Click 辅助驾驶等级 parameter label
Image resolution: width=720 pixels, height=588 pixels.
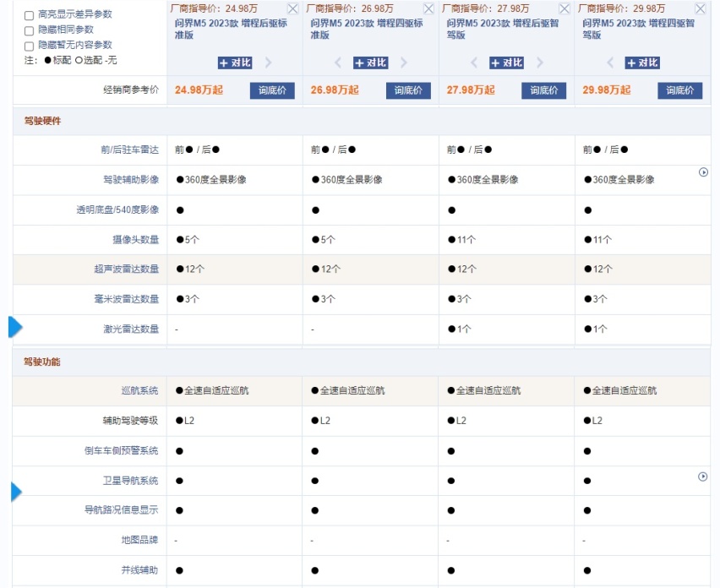click(130, 421)
